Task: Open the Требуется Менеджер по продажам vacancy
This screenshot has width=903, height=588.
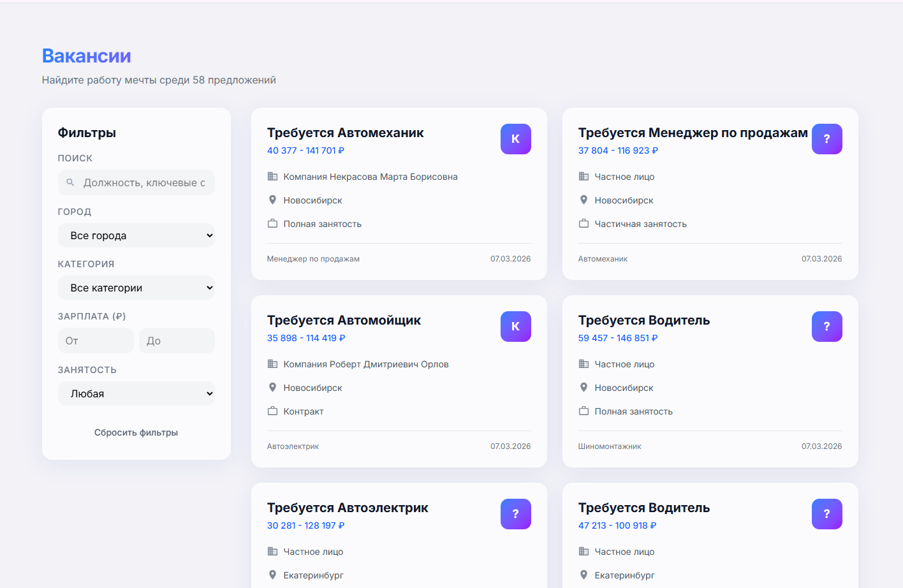Action: point(693,133)
